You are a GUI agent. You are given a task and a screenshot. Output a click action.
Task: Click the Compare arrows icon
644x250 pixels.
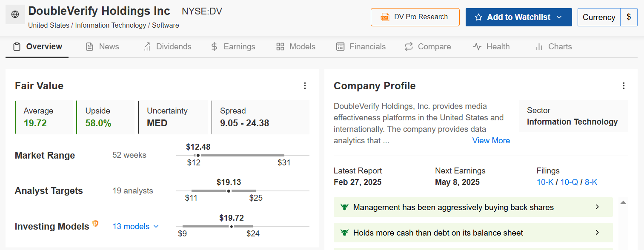tap(409, 47)
